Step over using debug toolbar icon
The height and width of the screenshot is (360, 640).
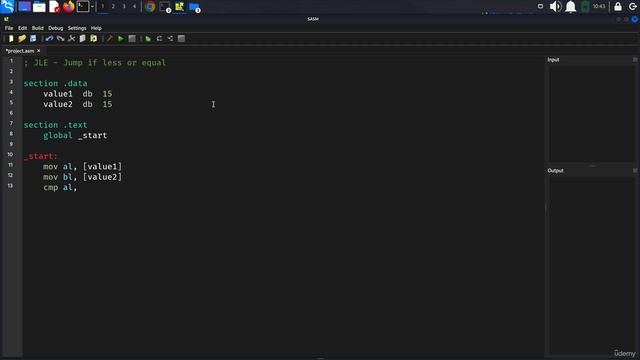159,38
